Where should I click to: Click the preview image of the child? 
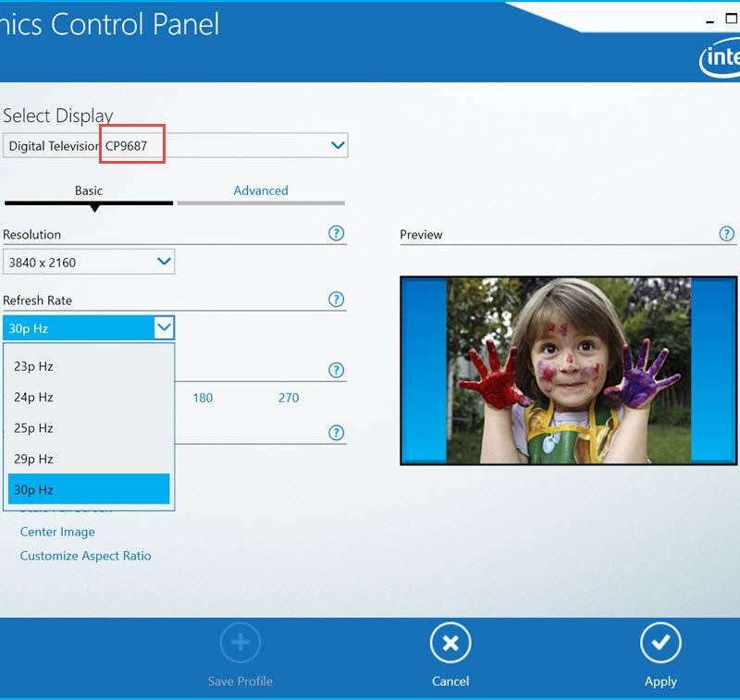pyautogui.click(x=569, y=370)
